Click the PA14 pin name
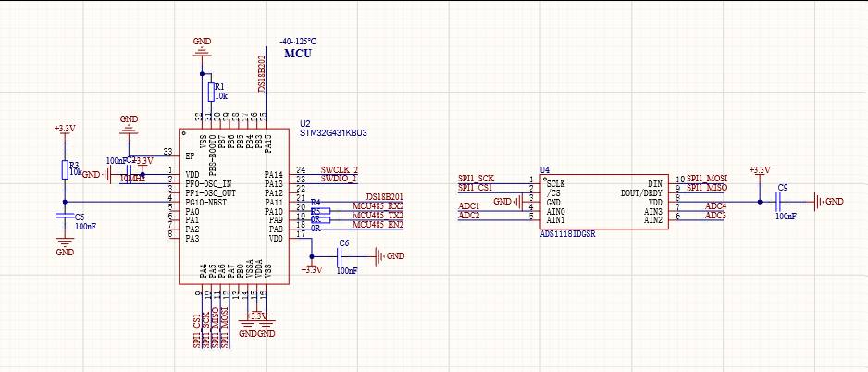The width and height of the screenshot is (868, 372). coord(274,174)
